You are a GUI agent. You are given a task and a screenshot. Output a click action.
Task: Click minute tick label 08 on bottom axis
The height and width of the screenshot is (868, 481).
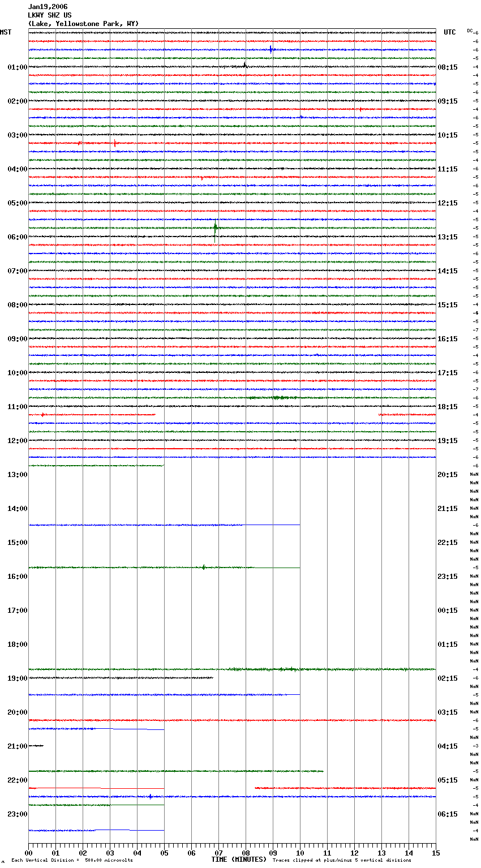pyautogui.click(x=246, y=853)
